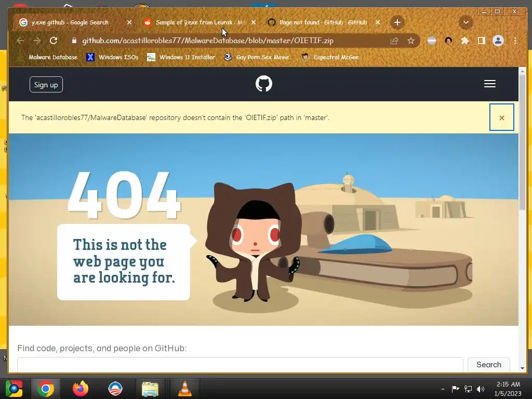Click the scrollbar up arrow
Screen dimensions: 532x399
pos(522,71)
